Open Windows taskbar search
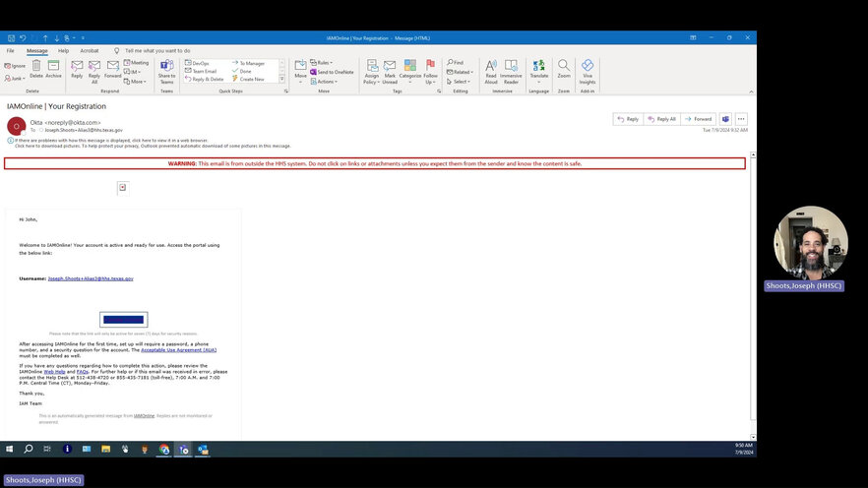The height and width of the screenshot is (488, 868). (x=29, y=449)
